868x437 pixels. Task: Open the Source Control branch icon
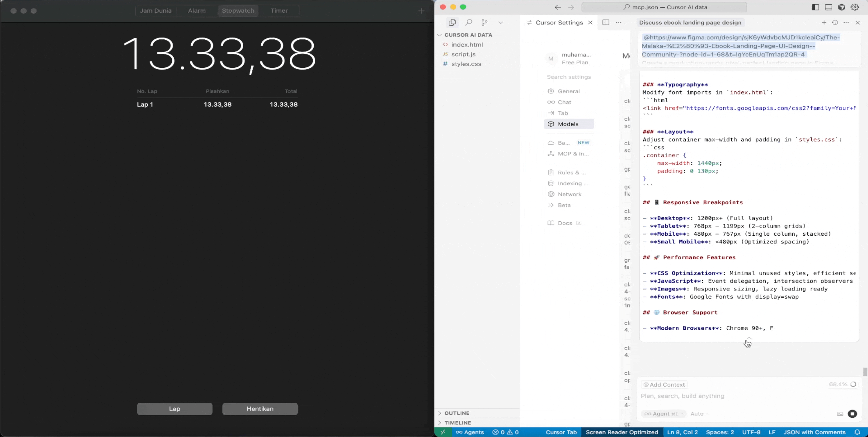(485, 23)
